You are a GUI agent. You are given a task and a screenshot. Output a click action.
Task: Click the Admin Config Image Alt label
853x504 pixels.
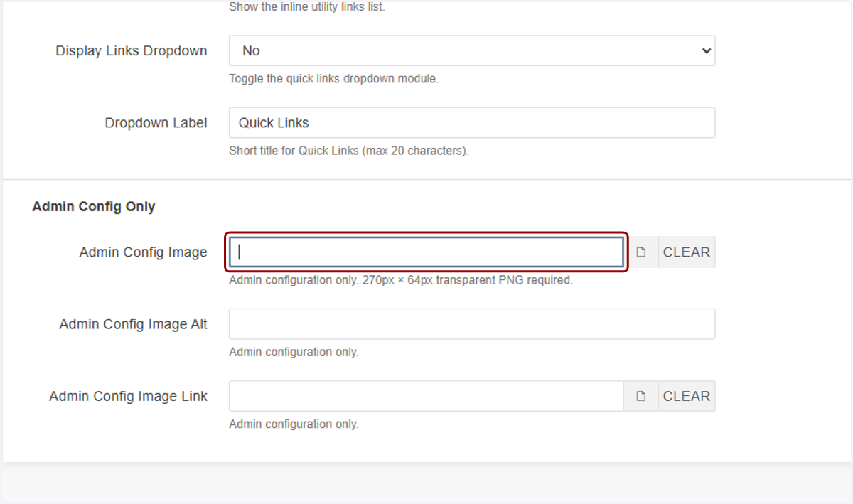[x=134, y=324]
